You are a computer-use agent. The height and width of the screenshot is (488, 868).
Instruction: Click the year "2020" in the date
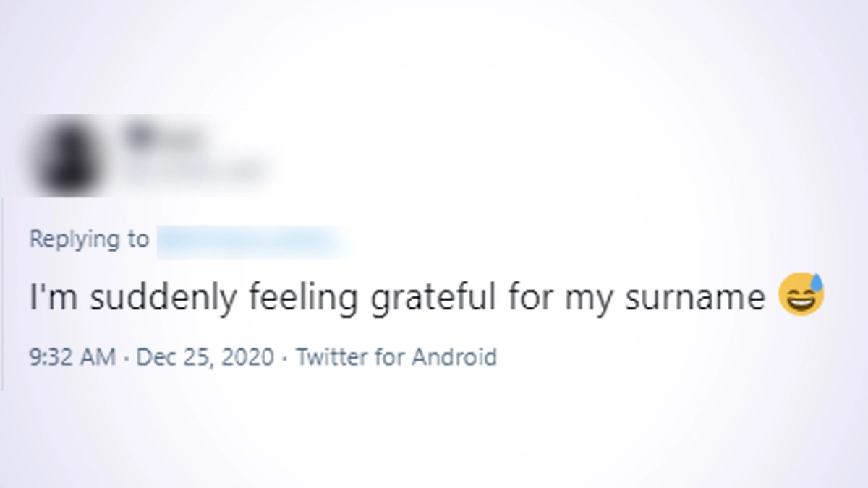click(249, 357)
